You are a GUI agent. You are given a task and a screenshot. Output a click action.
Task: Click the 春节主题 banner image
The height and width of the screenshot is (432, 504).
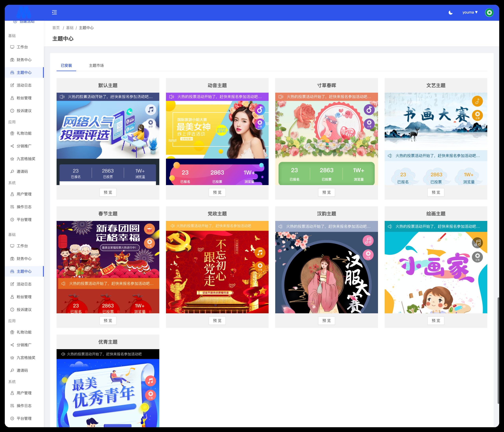pos(108,250)
